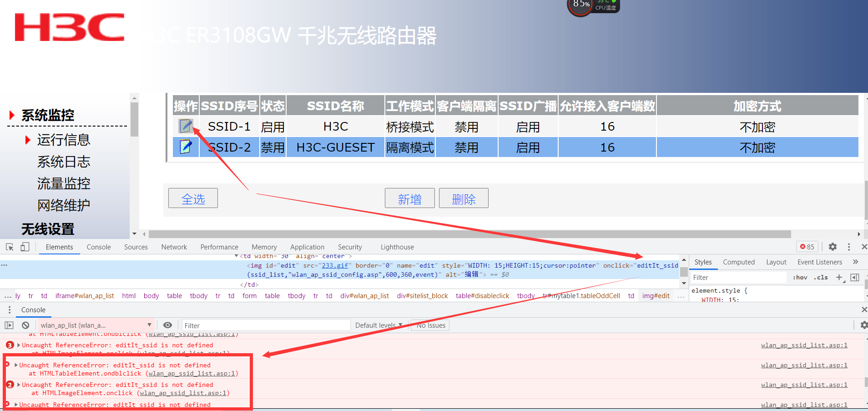Click the red 85 errors counter

point(807,247)
